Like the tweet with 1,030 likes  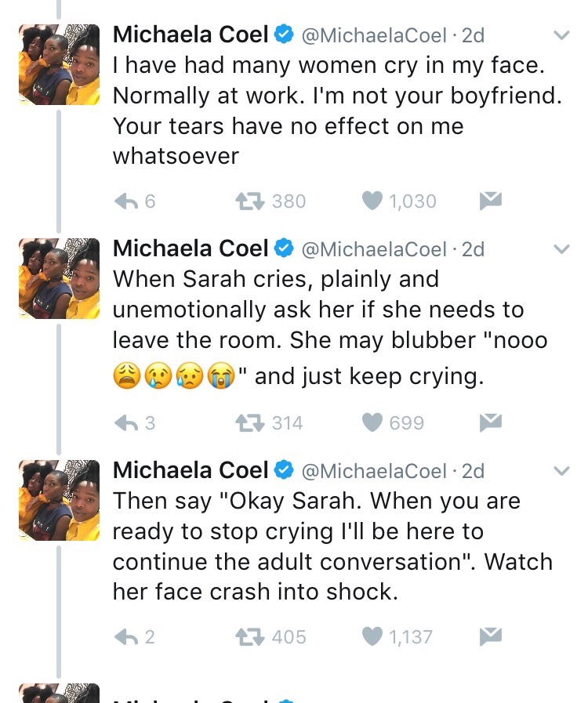(372, 201)
